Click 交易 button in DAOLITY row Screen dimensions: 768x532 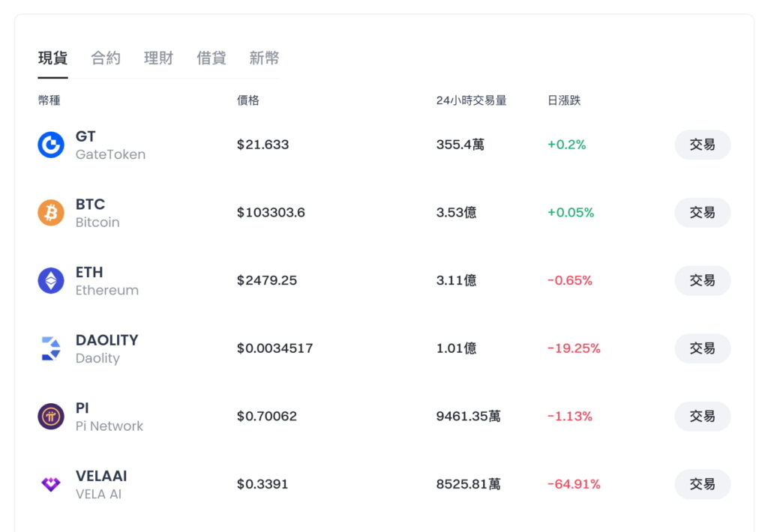(x=702, y=348)
